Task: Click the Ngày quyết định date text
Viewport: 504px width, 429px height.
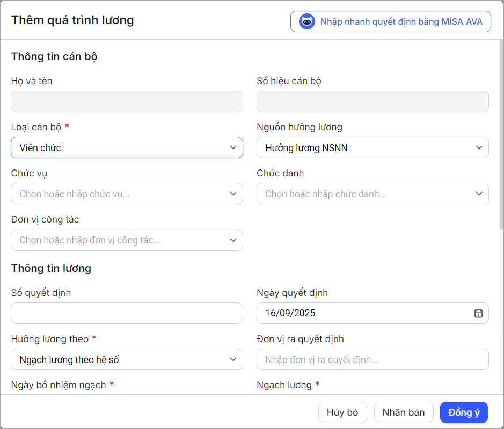Action: click(x=291, y=313)
